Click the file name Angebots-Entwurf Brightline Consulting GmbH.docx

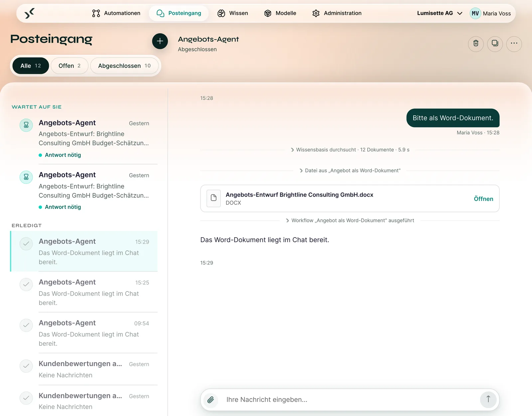300,195
